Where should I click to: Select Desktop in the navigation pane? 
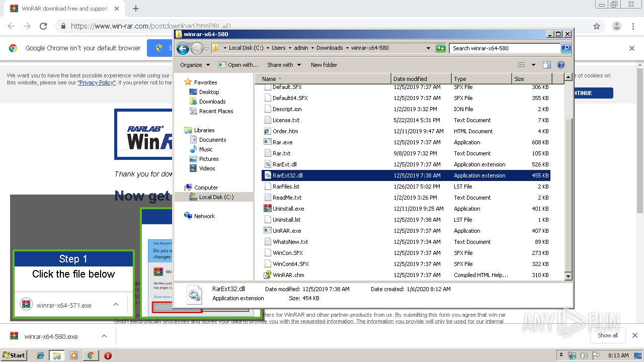point(209,92)
